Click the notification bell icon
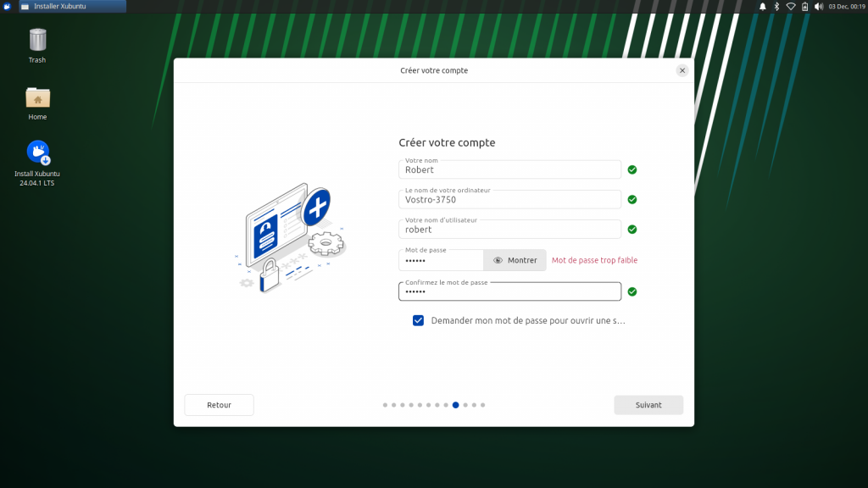The height and width of the screenshot is (488, 868). click(x=762, y=6)
